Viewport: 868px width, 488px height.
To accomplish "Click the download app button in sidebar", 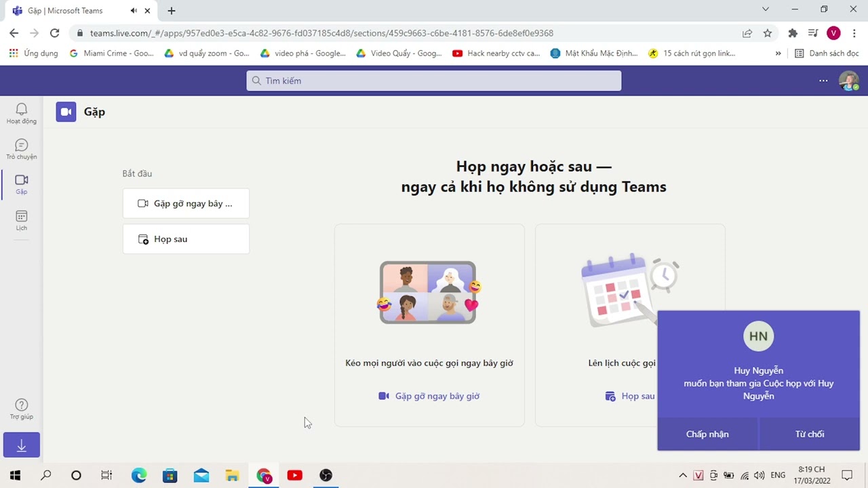I will [22, 445].
